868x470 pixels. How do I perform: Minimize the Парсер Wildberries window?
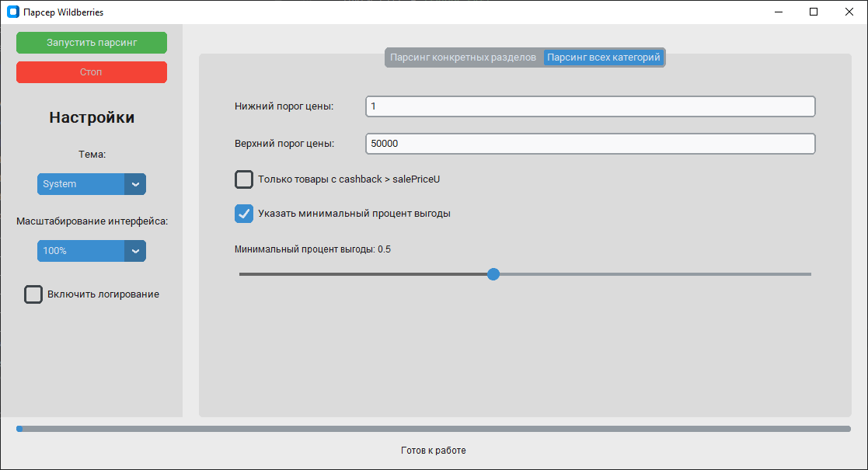pos(779,12)
